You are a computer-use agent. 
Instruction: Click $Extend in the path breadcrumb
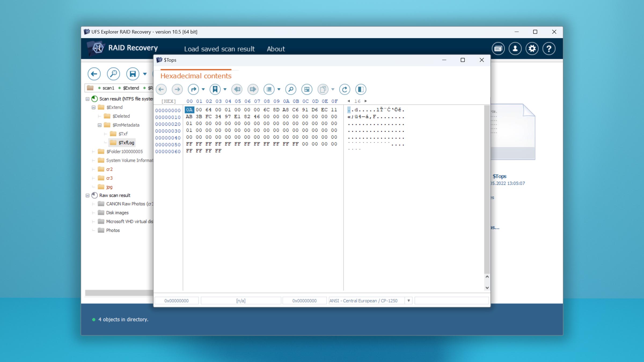[x=131, y=88]
